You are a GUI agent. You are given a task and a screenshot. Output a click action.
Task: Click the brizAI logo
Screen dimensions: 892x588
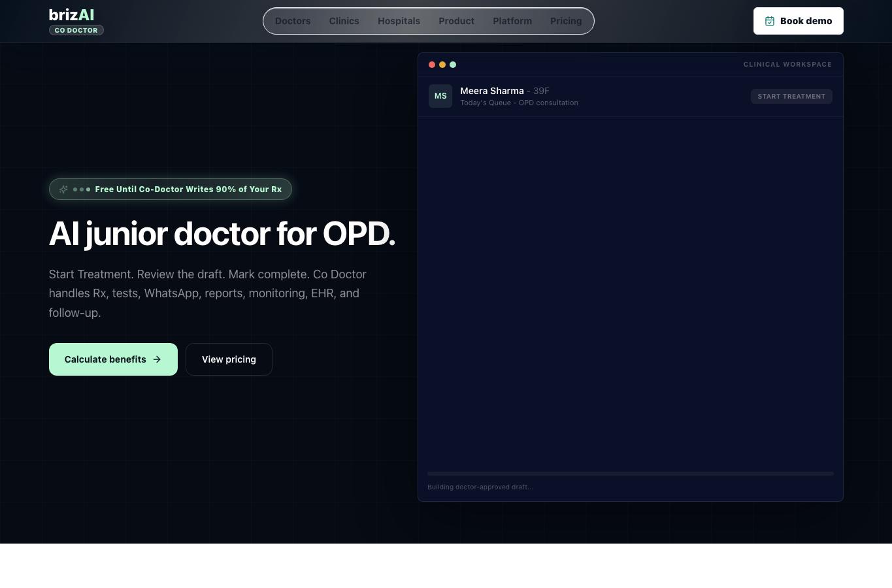[x=72, y=15]
